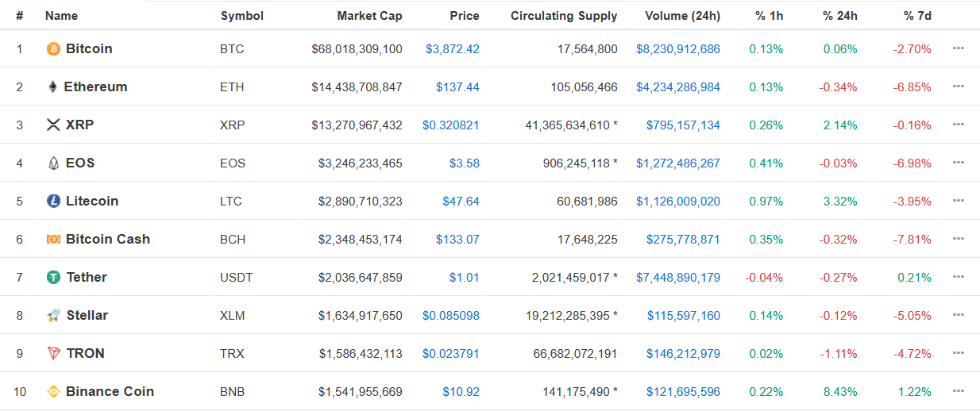
Task: Sort table by % 1h header
Action: pos(767,16)
